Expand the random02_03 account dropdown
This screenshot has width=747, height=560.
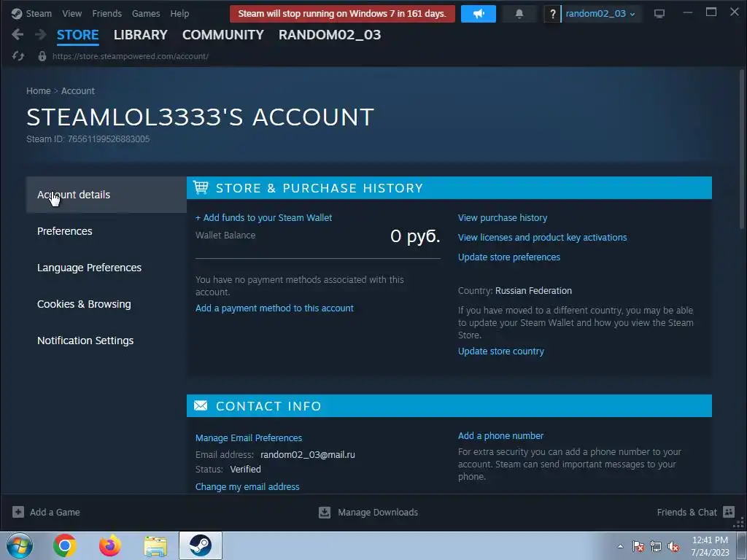[600, 14]
